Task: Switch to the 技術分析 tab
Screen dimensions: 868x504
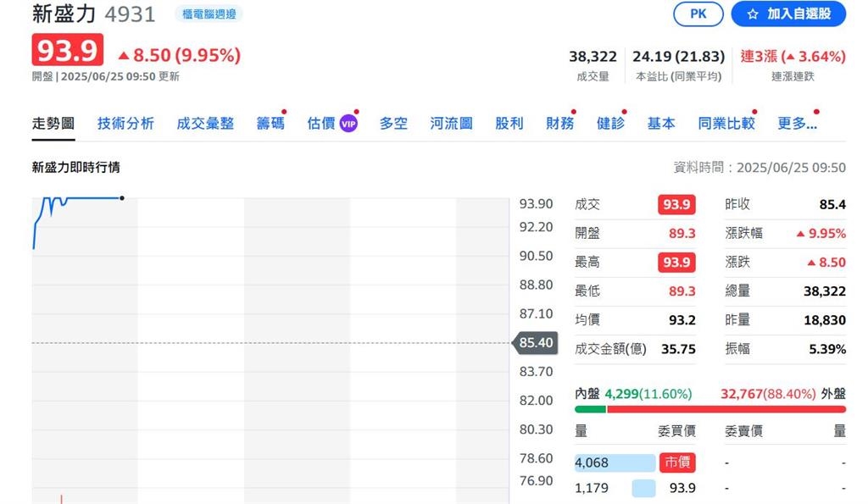Action: click(x=125, y=122)
